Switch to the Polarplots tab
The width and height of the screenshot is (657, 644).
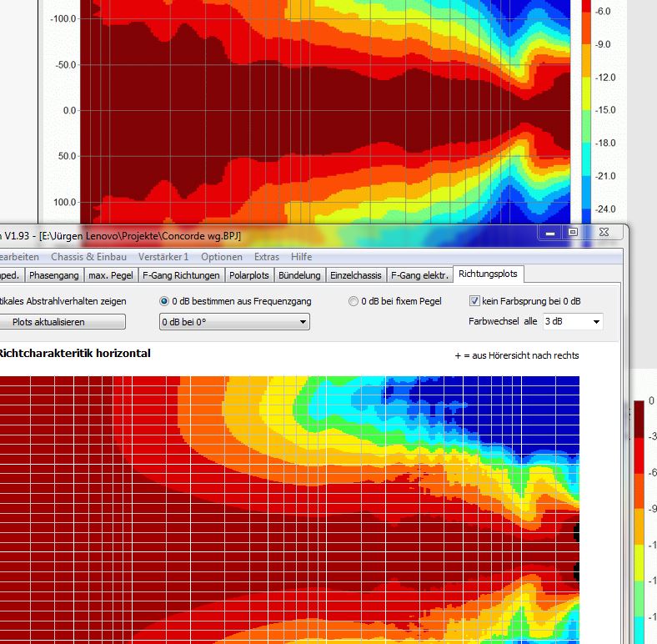249,274
